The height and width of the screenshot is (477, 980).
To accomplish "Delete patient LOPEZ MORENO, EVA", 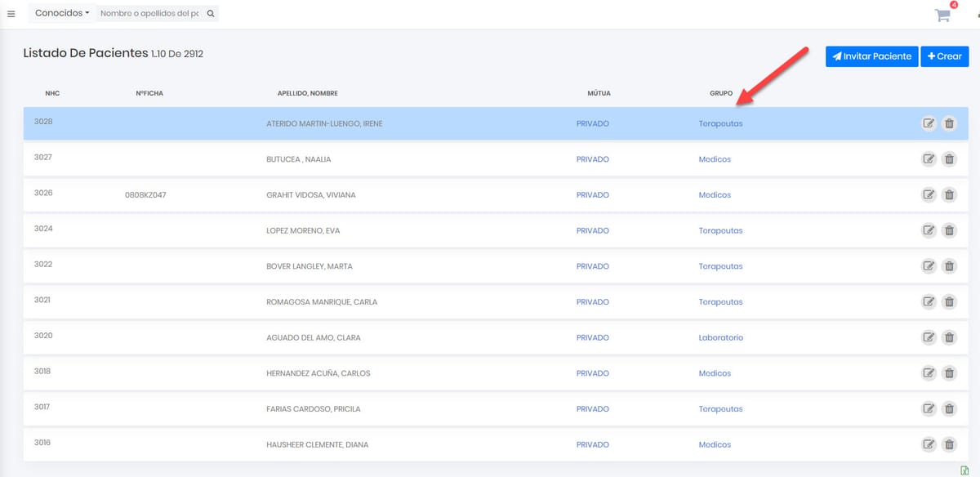I will (949, 230).
